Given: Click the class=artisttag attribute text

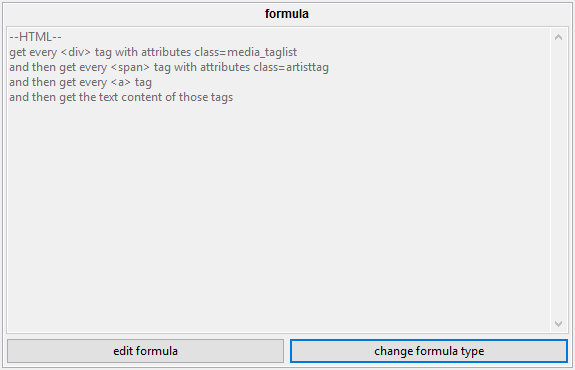Looking at the screenshot, I should (x=291, y=67).
